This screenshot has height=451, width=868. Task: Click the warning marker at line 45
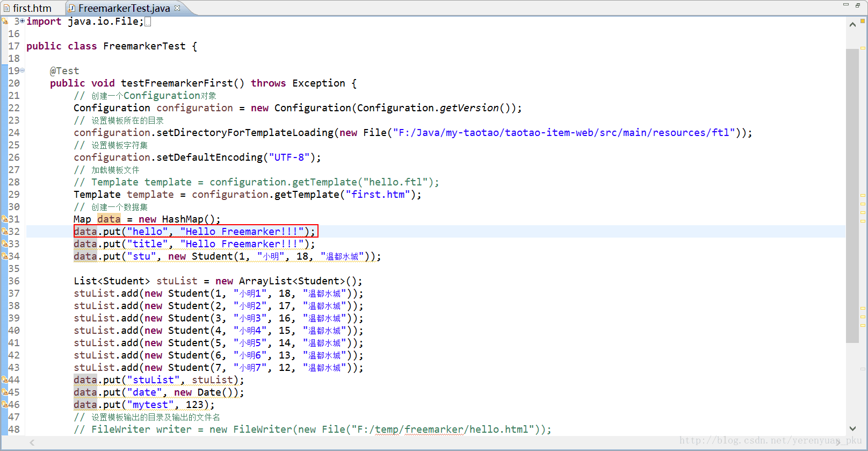click(4, 392)
